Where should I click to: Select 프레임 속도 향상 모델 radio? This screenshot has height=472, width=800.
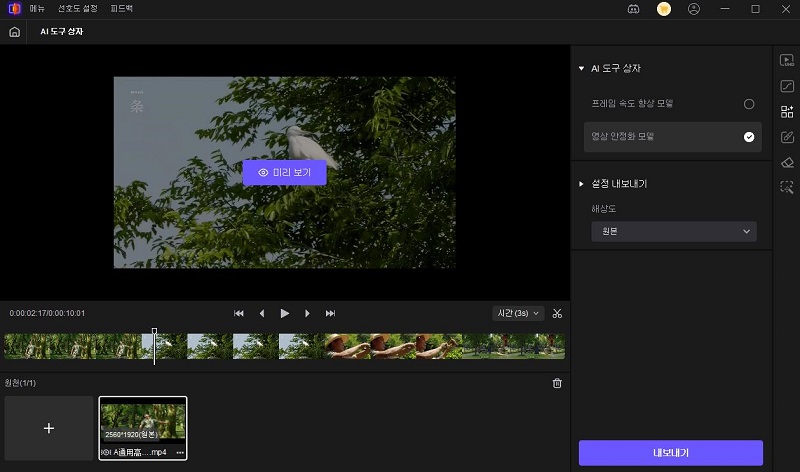(749, 104)
